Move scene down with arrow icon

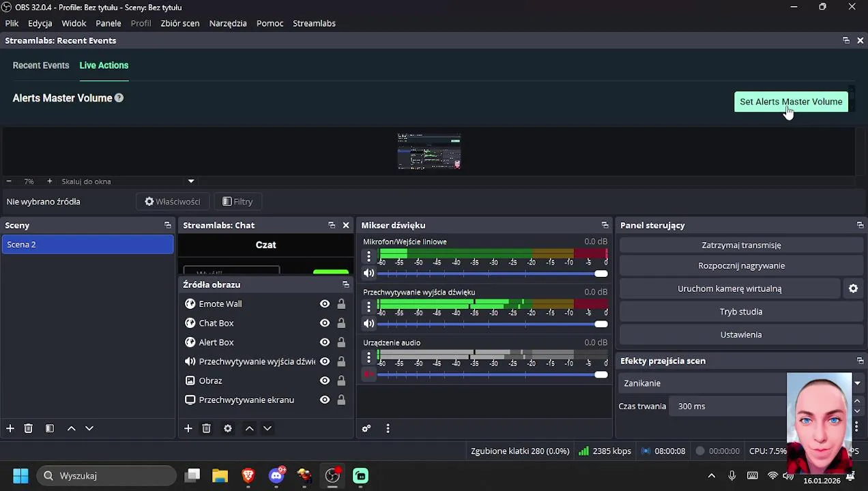[89, 428]
